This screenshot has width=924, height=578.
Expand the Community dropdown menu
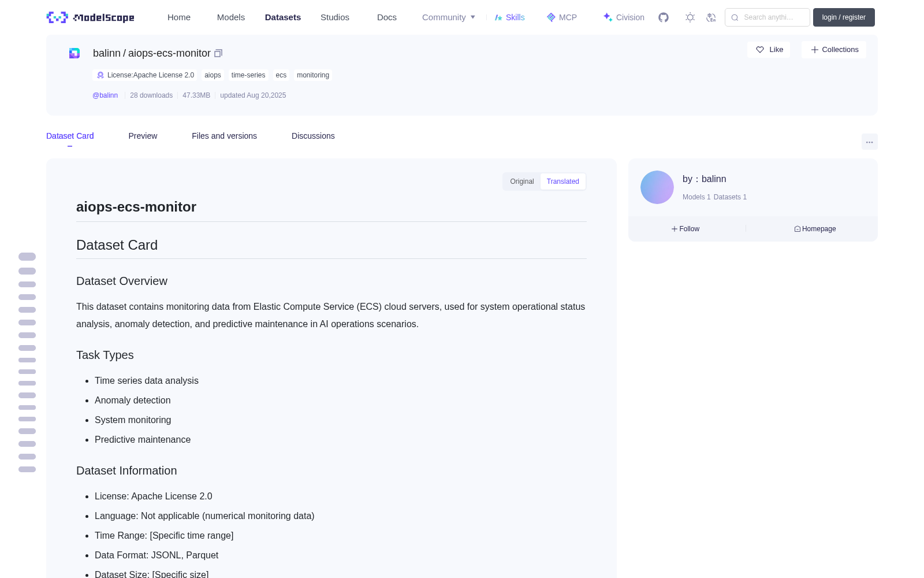449,17
